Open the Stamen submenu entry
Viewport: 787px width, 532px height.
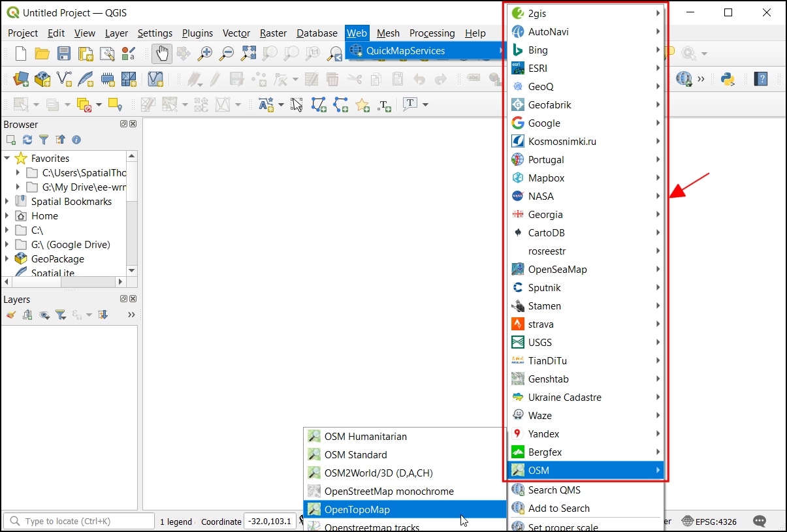[586, 305]
